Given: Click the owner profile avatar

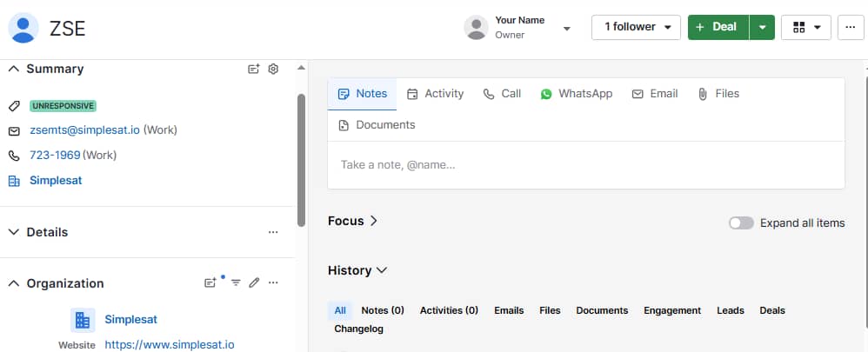Looking at the screenshot, I should [x=476, y=28].
